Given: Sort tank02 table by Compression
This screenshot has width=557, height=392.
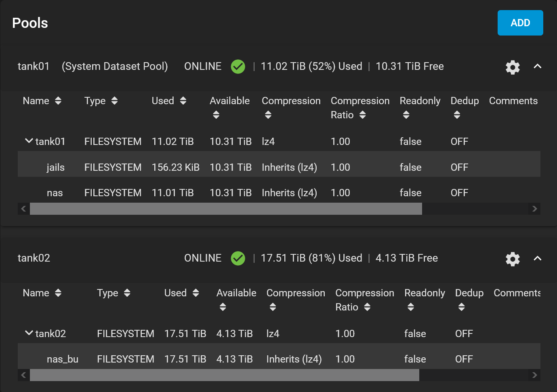Looking at the screenshot, I should (x=273, y=307).
